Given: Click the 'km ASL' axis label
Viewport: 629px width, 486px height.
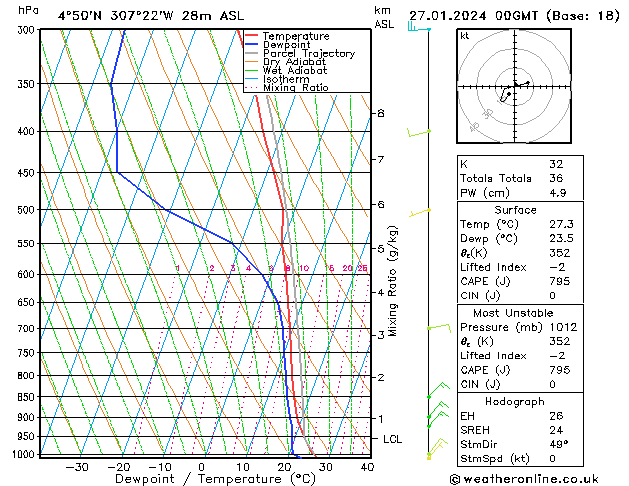Looking at the screenshot, I should (x=384, y=17).
